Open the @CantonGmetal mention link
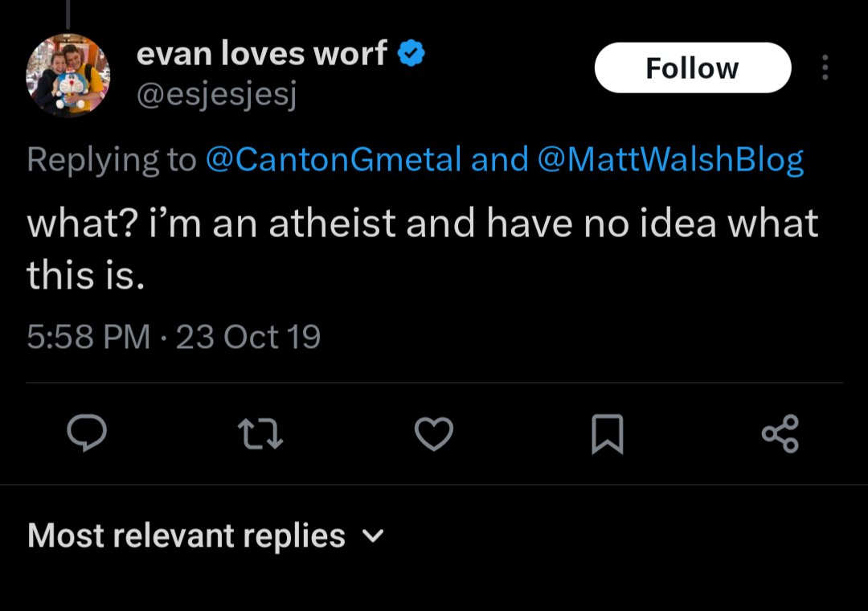The image size is (868, 611). pos(334,159)
